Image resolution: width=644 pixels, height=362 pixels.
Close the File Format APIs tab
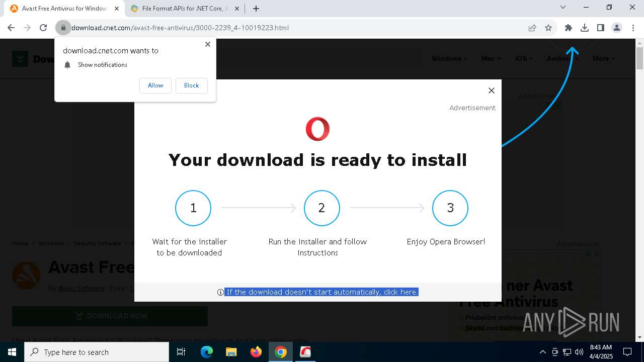click(x=237, y=9)
